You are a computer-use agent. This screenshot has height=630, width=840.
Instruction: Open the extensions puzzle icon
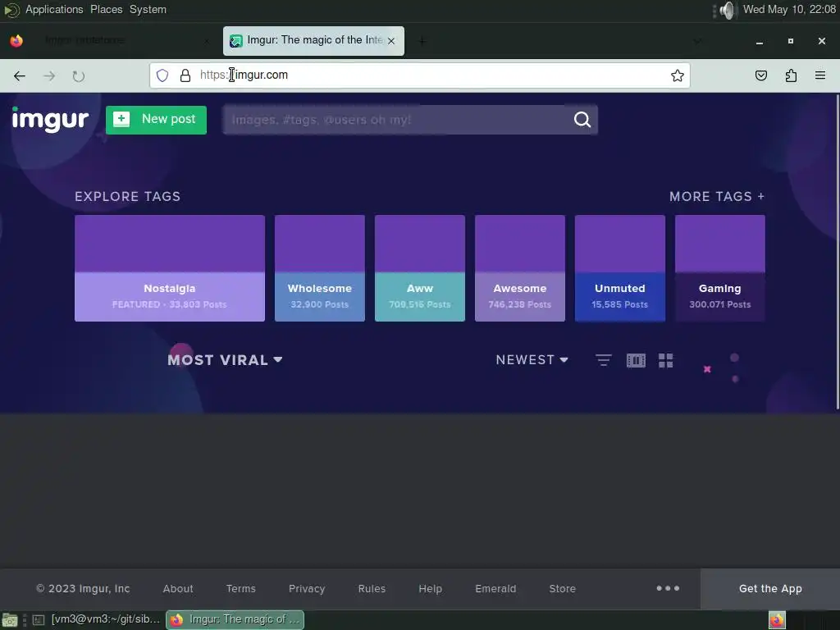791,75
